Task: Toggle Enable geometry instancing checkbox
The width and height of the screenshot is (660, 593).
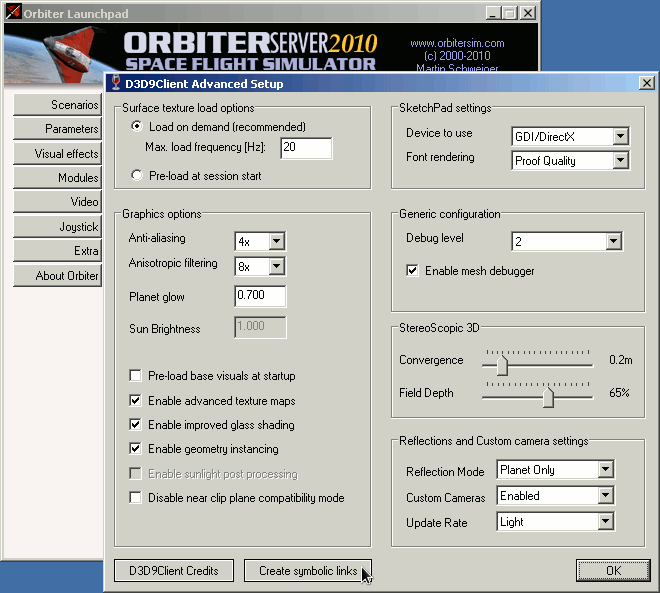Action: [x=136, y=449]
